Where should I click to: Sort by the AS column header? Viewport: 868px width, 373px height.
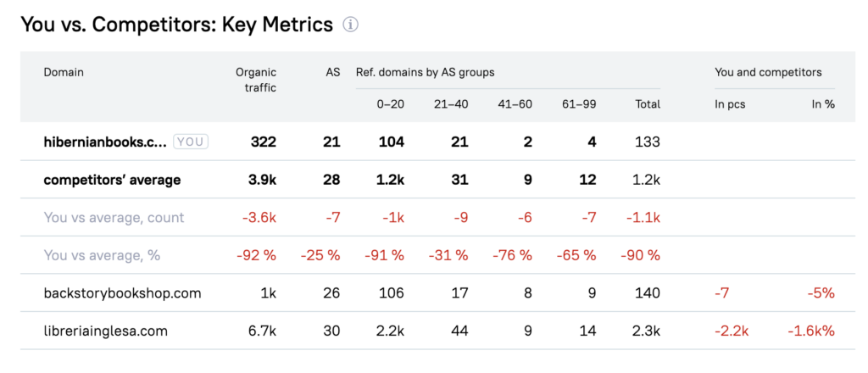(332, 73)
